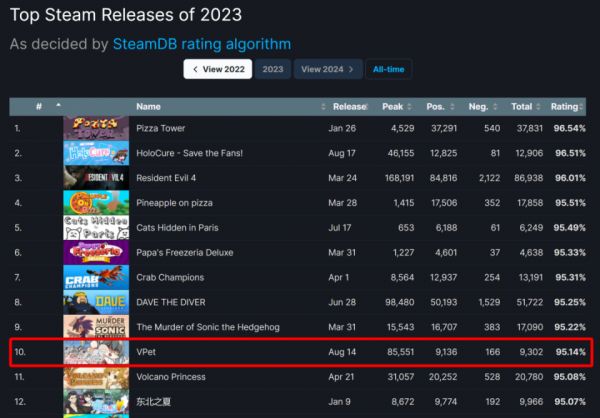This screenshot has height=418, width=600.
Task: Open the HoloCure game thumbnail image
Action: (96, 153)
